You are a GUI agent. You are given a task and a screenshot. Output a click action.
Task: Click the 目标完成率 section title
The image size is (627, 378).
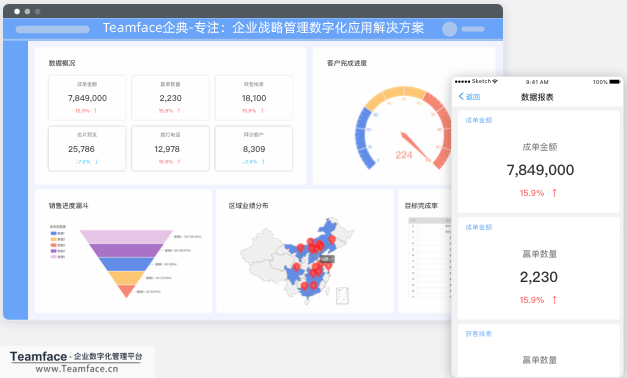(421, 206)
